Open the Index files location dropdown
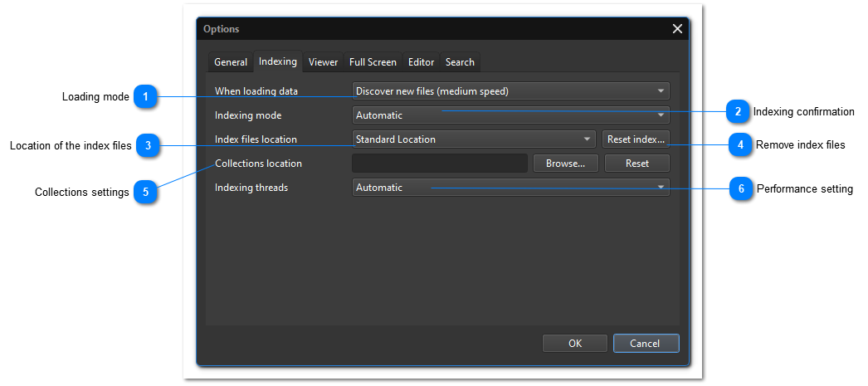Image resolution: width=868 pixels, height=386 pixels. click(474, 139)
